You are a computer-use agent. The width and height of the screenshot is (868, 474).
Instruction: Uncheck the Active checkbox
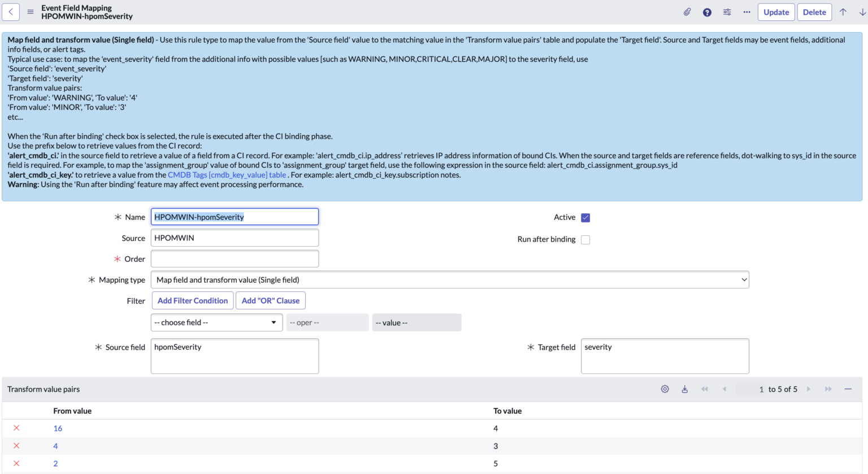point(585,218)
